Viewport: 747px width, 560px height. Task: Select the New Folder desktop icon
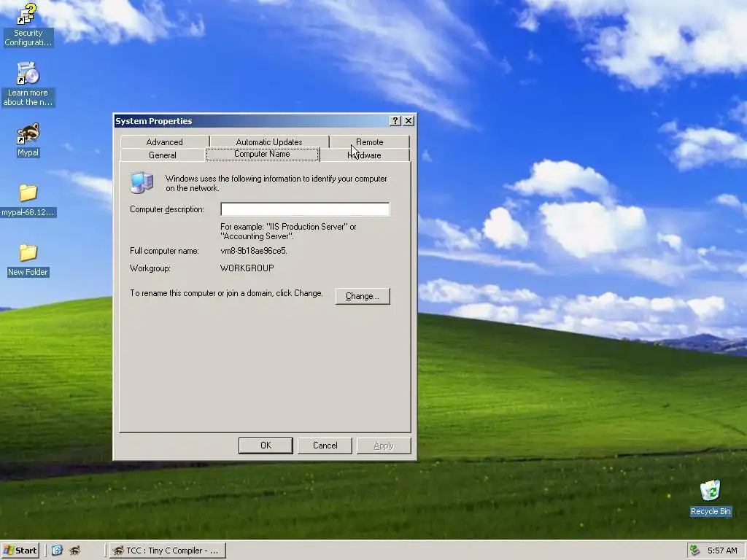pyautogui.click(x=28, y=260)
